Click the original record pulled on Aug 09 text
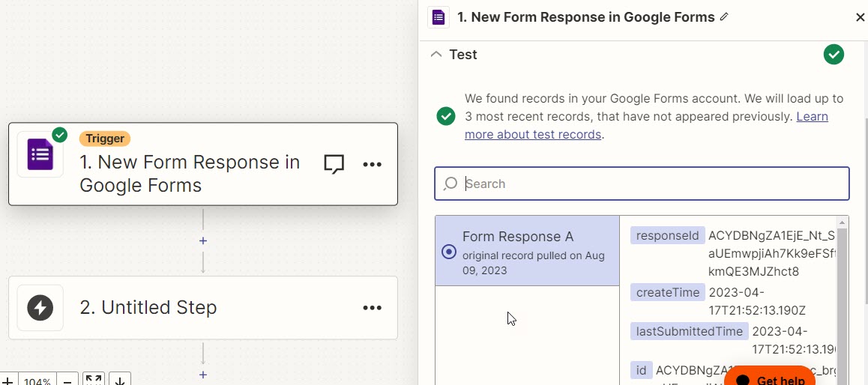The height and width of the screenshot is (385, 868). (534, 263)
